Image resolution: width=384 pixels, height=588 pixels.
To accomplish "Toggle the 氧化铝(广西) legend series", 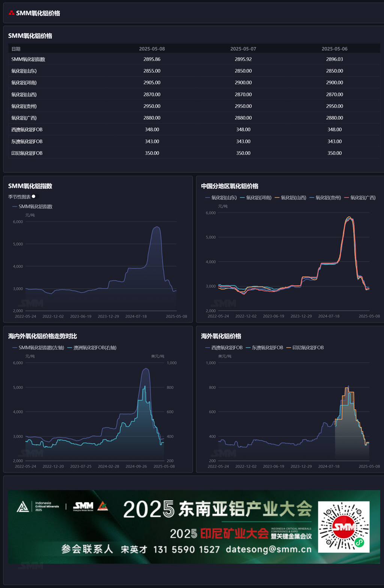I will click(360, 198).
